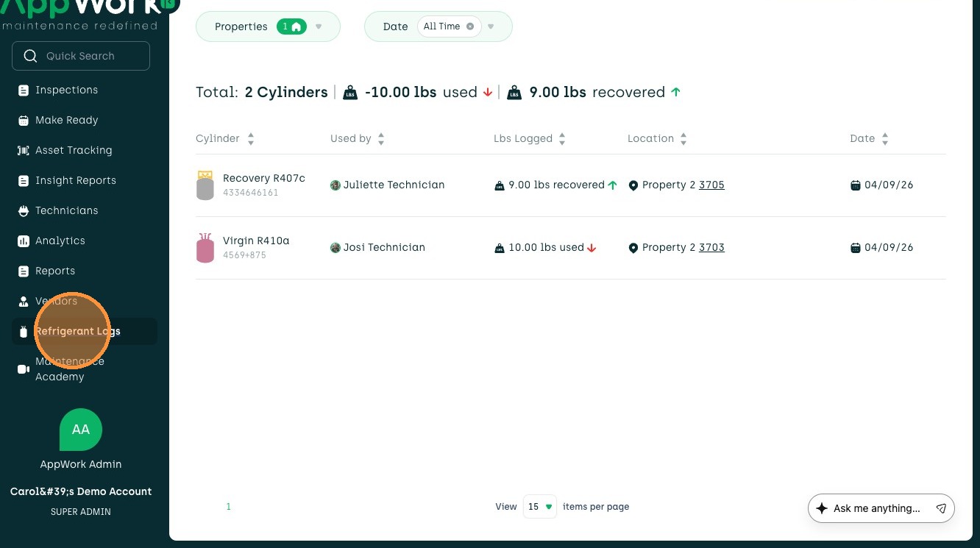Viewport: 980px width, 548px height.
Task: Click Carol's Demo Account label
Action: coord(81,492)
